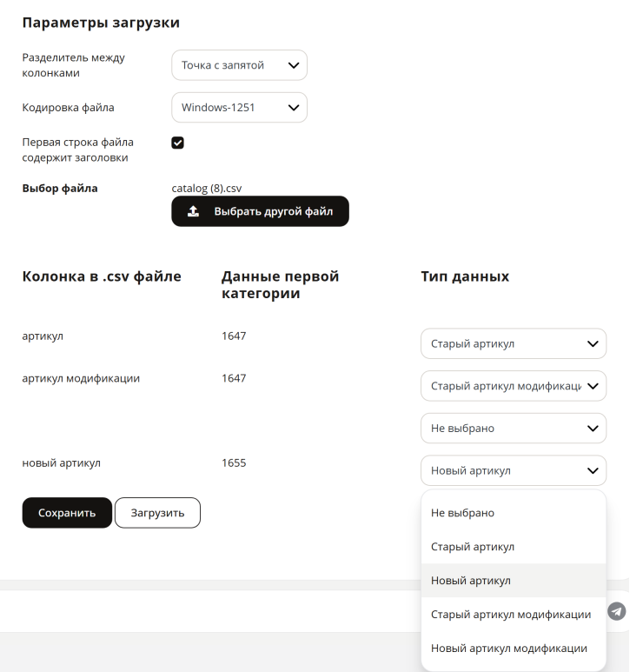
Task: Open the Старый артикул модификации type dropdown
Action: pyautogui.click(x=514, y=386)
